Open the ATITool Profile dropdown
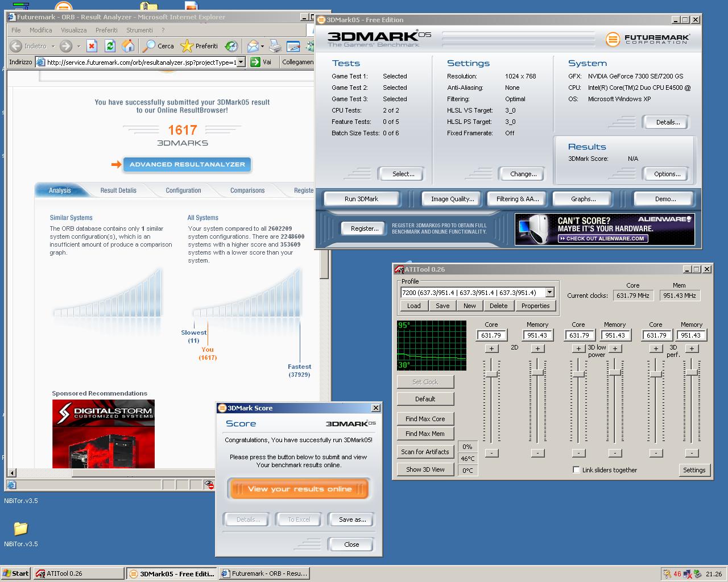 click(x=550, y=292)
